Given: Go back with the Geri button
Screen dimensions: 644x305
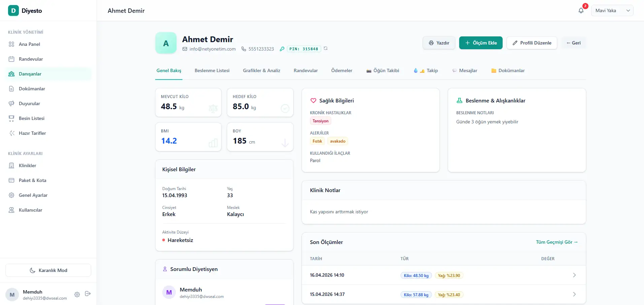Looking at the screenshot, I should pos(573,43).
